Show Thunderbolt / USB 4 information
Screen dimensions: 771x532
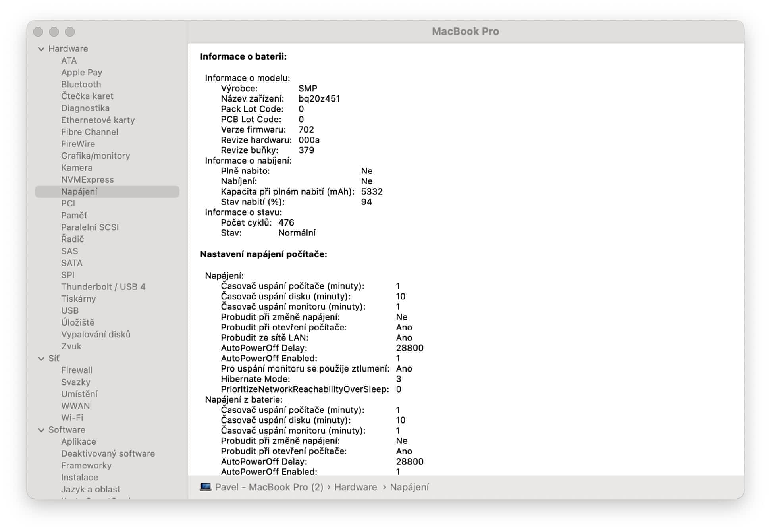tap(103, 287)
